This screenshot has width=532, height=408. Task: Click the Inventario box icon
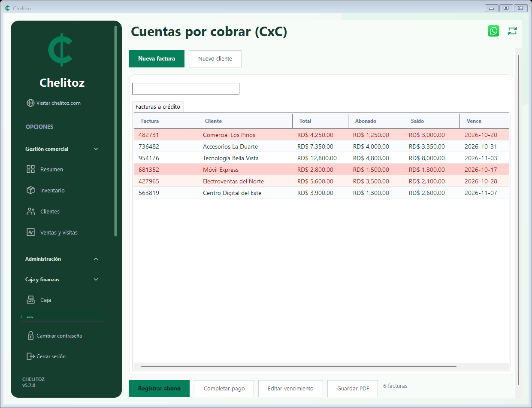tap(30, 190)
